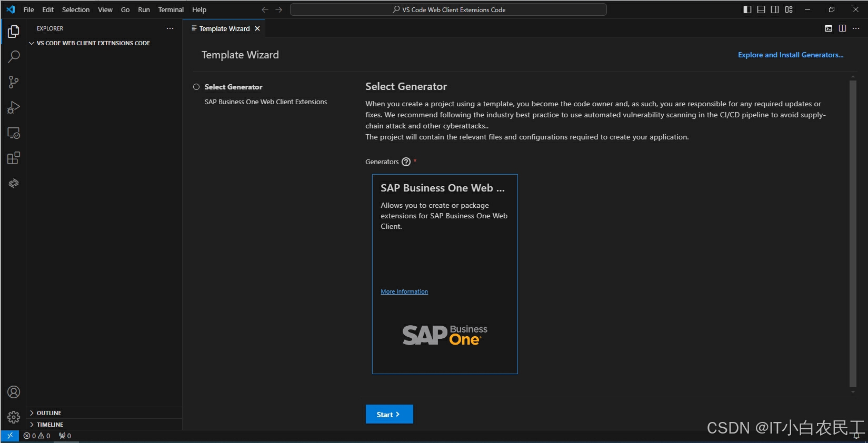The height and width of the screenshot is (443, 868).
Task: Toggle the bottom panel layout icon
Action: 761,9
